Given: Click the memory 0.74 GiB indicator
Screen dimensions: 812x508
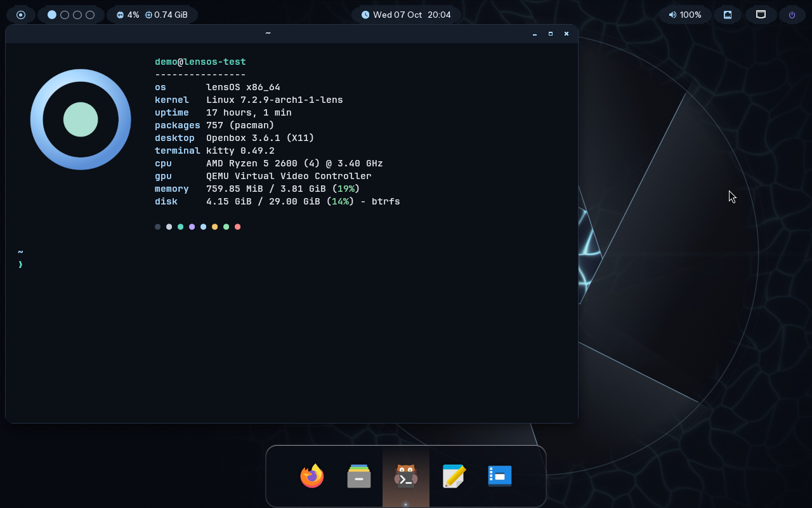Looking at the screenshot, I should pos(166,15).
